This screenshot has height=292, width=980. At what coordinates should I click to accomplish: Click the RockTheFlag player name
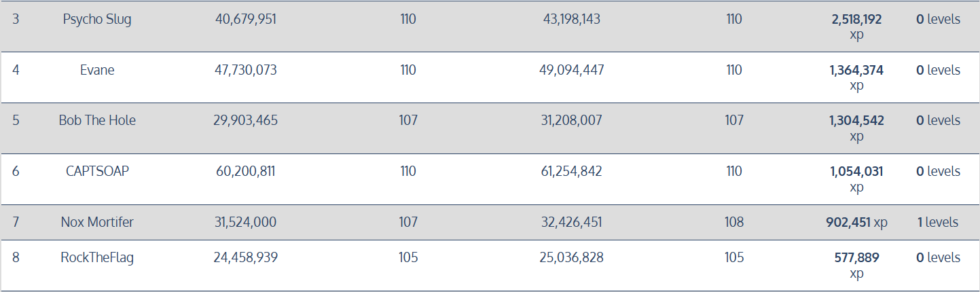pyautogui.click(x=97, y=257)
